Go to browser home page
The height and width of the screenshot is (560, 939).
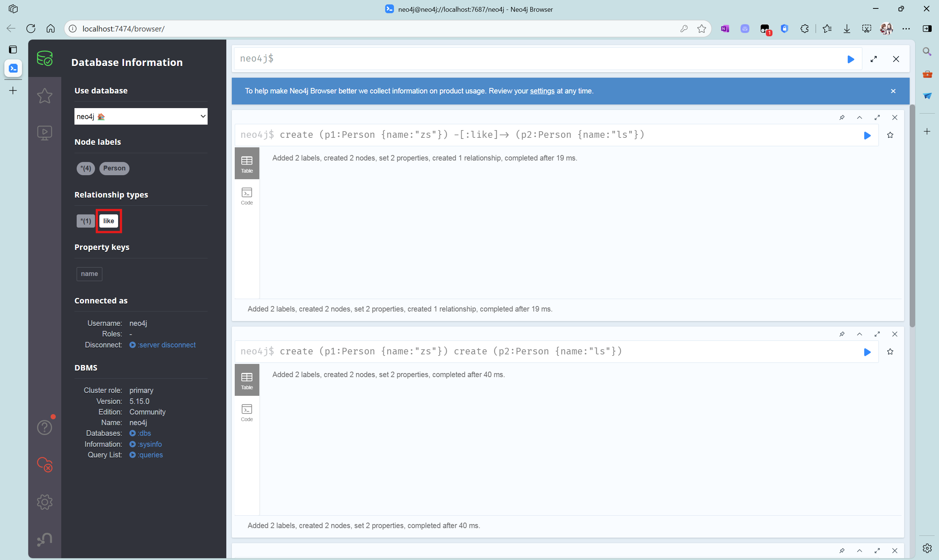[x=51, y=29]
